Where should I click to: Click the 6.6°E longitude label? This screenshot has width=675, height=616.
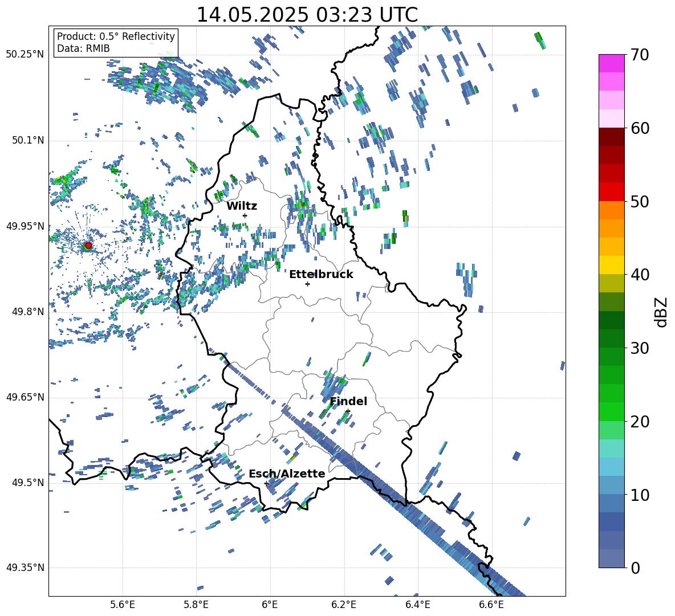491,605
